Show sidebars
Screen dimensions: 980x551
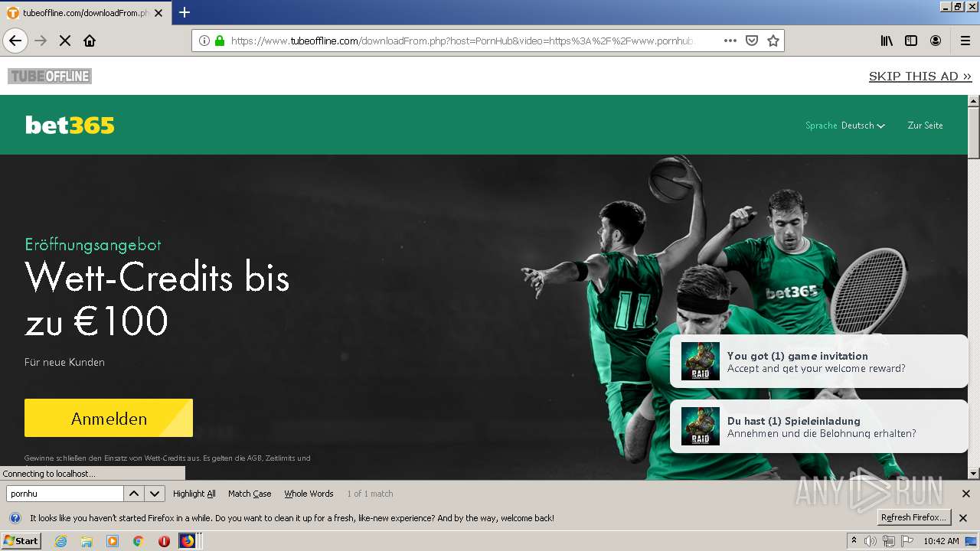click(911, 41)
